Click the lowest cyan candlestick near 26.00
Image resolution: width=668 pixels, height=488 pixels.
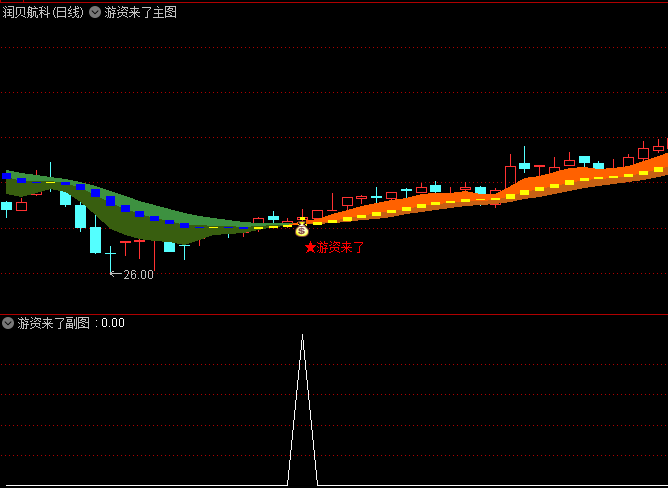[110, 259]
